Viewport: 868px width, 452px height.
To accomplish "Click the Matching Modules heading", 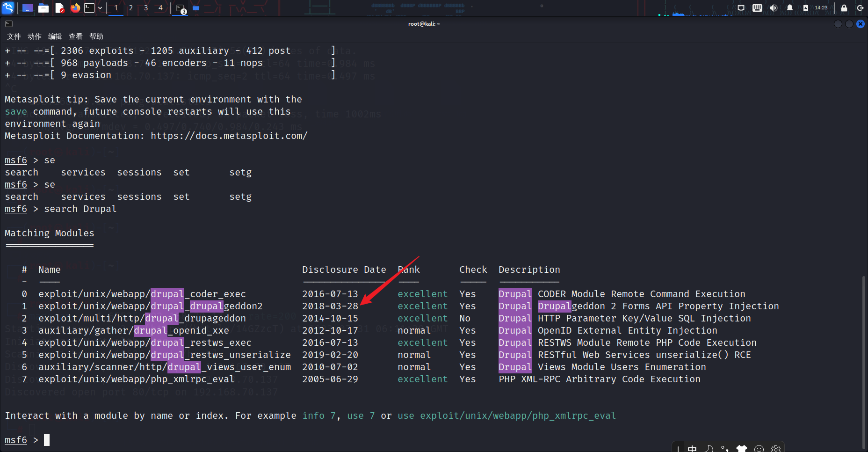I will [x=50, y=233].
